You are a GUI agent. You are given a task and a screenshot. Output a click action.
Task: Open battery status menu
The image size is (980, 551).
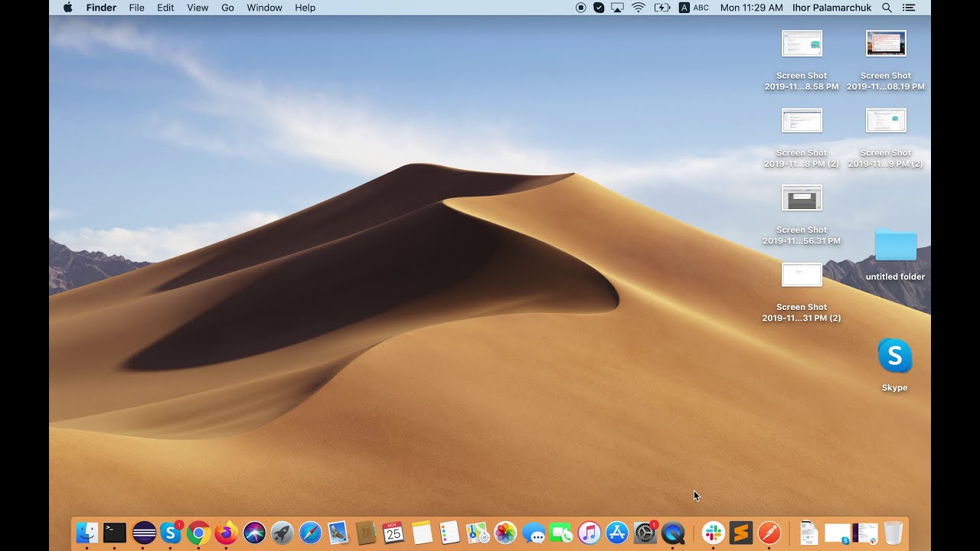pyautogui.click(x=662, y=8)
